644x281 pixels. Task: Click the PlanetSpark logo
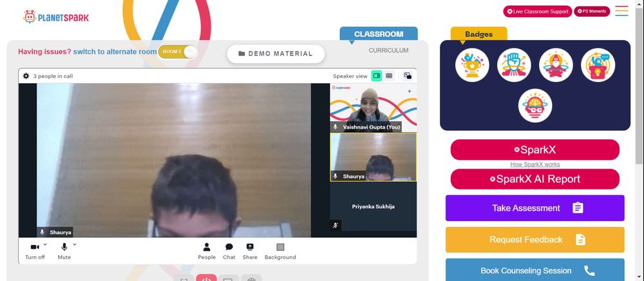pos(56,17)
